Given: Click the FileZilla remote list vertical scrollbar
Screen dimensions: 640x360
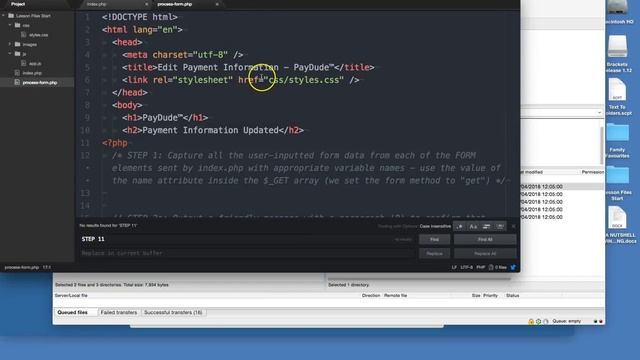Looking at the screenshot, I should click(602, 144).
